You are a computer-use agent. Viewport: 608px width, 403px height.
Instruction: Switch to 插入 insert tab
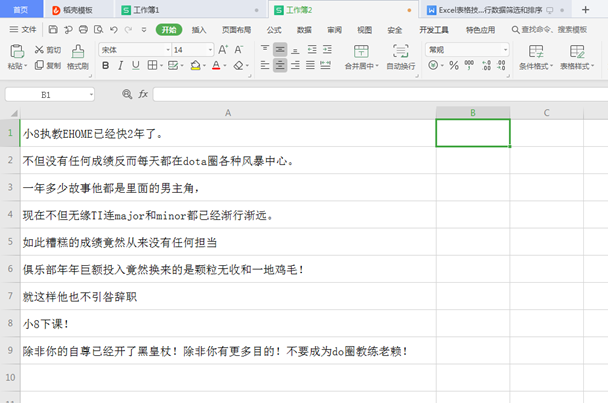(199, 29)
